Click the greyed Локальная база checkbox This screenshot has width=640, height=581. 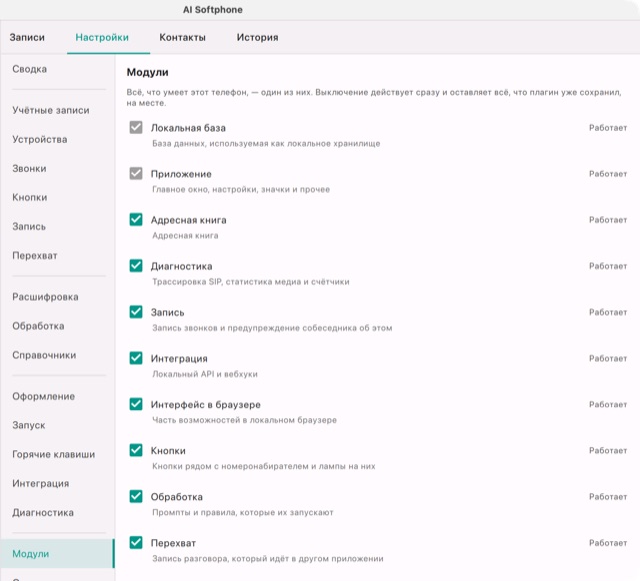(136, 127)
